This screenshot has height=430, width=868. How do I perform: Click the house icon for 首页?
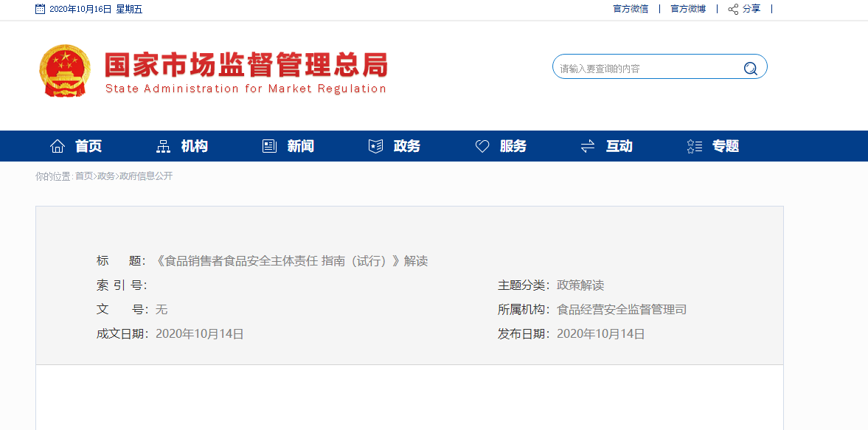click(58, 146)
